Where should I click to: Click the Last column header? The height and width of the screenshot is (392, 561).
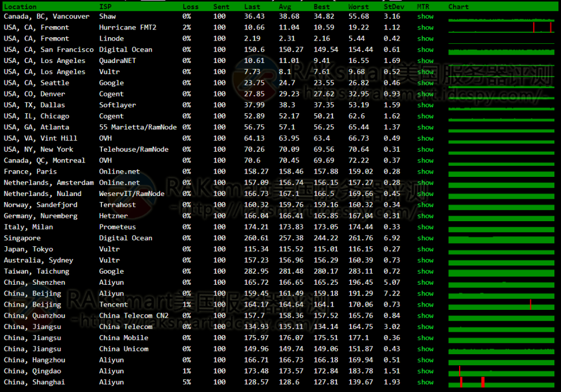tap(252, 7)
